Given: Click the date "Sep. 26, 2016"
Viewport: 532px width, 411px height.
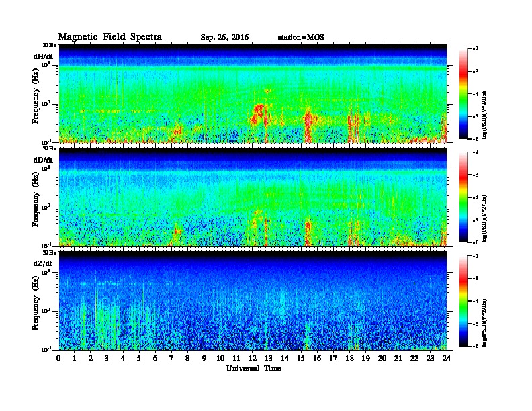Looking at the screenshot, I should pos(224,38).
